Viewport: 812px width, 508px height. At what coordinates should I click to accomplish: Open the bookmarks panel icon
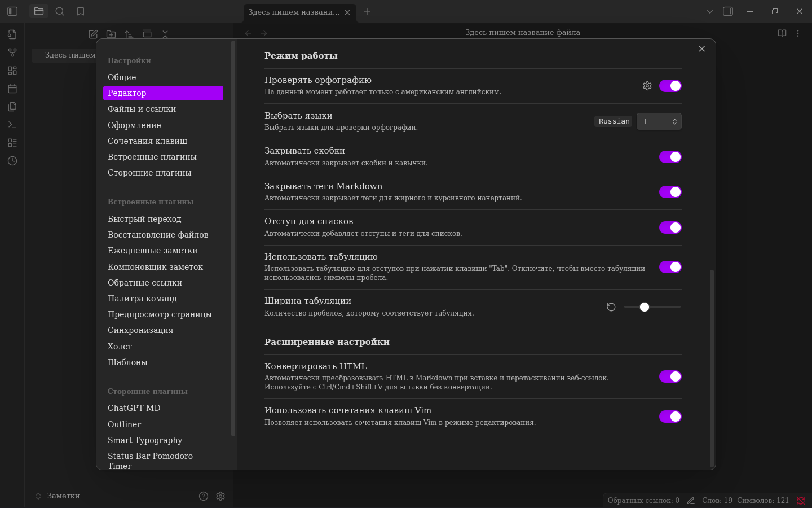(x=81, y=11)
